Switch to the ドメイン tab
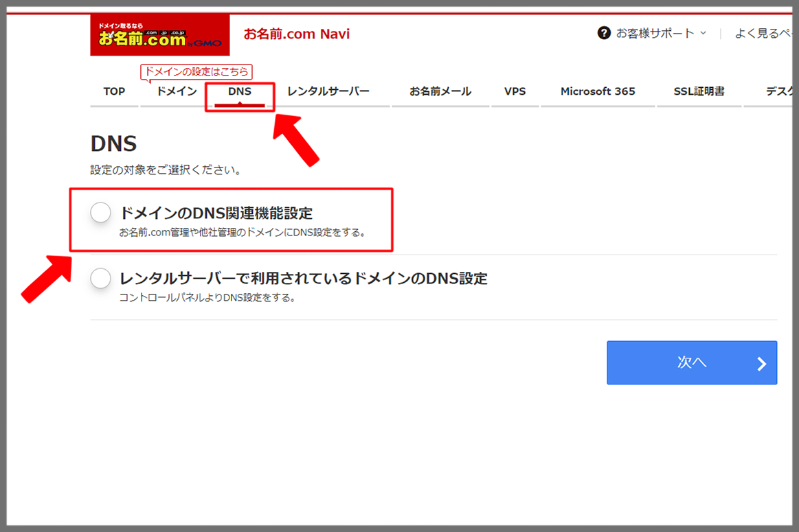Viewport: 799px width, 532px height. click(177, 91)
